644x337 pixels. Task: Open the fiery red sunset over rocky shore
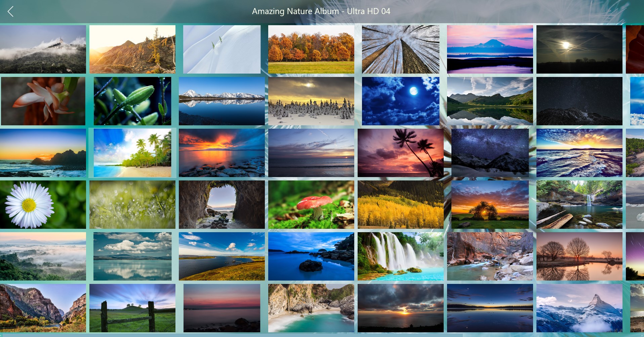click(x=222, y=153)
